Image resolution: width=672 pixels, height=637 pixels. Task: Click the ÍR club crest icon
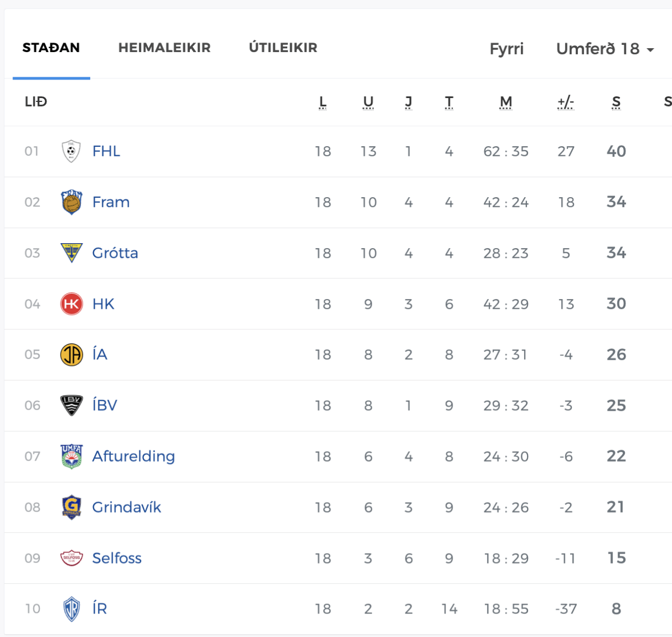(x=71, y=609)
